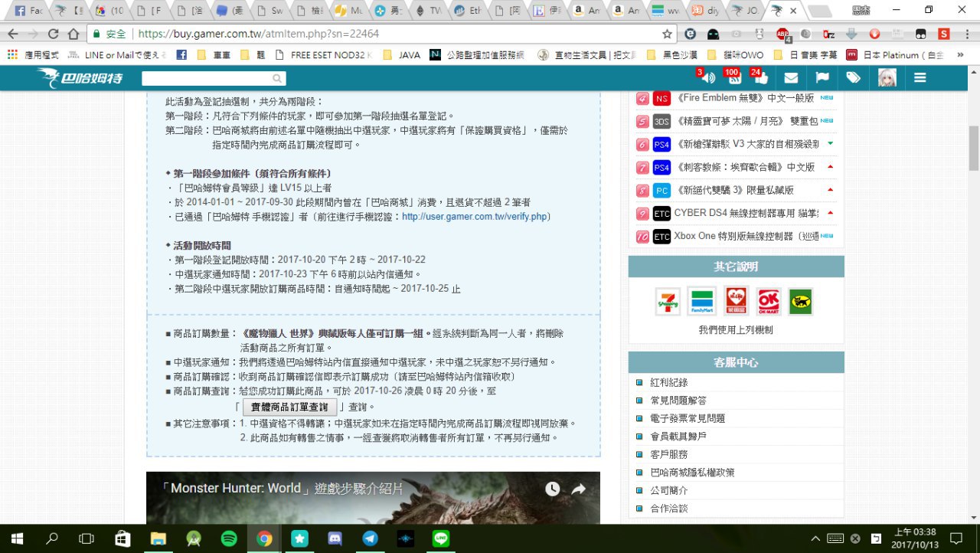Open the 紅利紀錄 link in customer center

(x=668, y=382)
